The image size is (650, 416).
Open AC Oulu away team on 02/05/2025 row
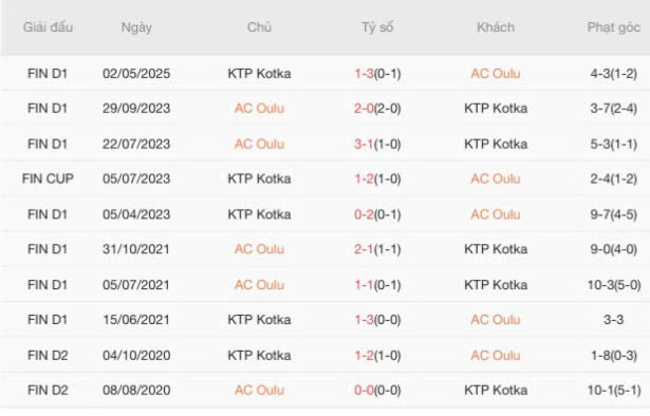[495, 73]
